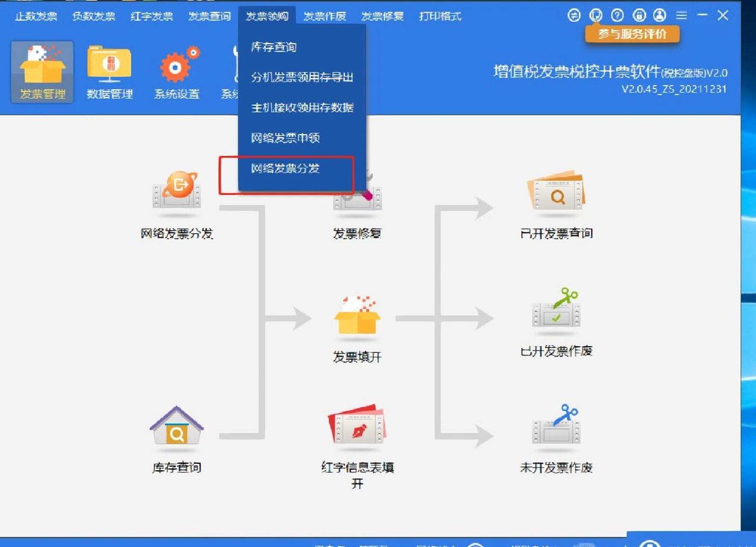Click the 参与服务评价 button
The height and width of the screenshot is (547, 756).
coord(633,34)
